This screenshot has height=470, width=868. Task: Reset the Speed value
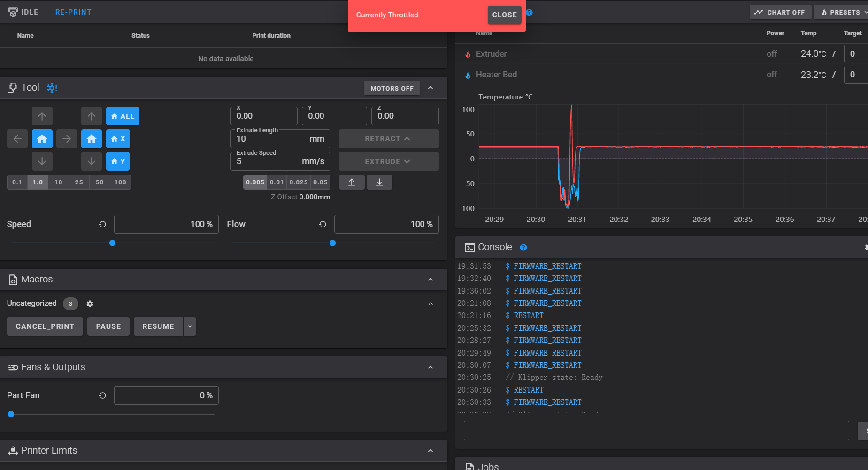click(102, 224)
